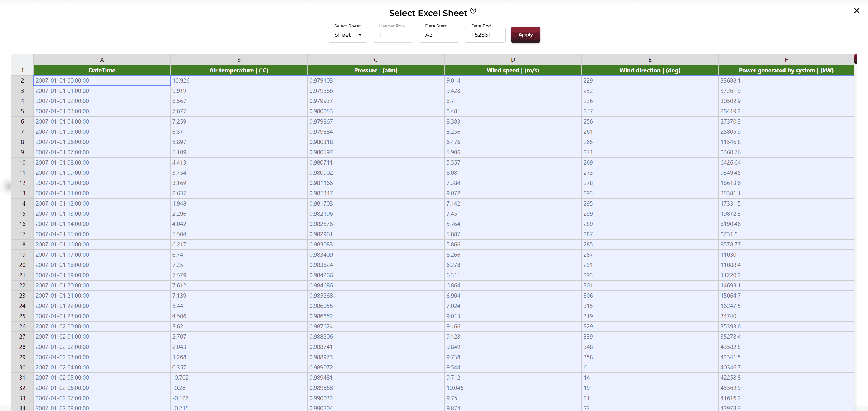Click temperature cell 1.948
The image size is (868, 411).
239,203
